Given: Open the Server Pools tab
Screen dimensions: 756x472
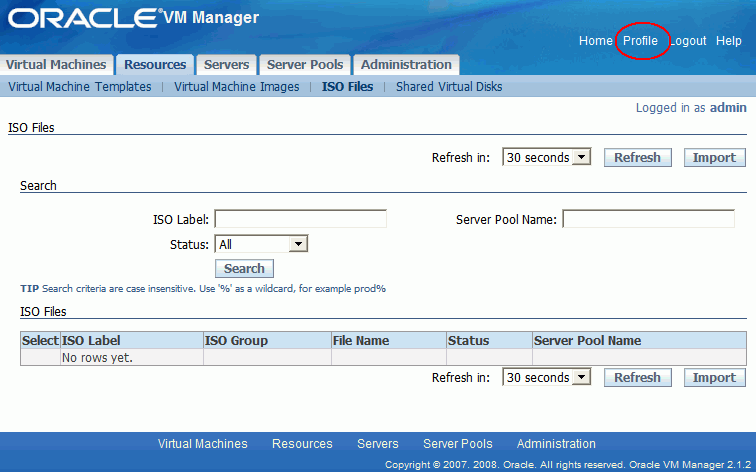Looking at the screenshot, I should tap(305, 65).
